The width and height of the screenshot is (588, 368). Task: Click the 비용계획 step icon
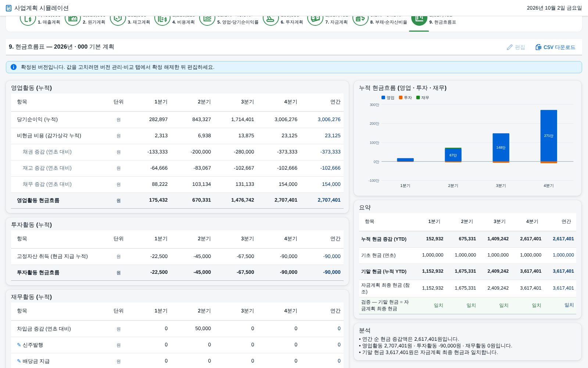(x=162, y=20)
